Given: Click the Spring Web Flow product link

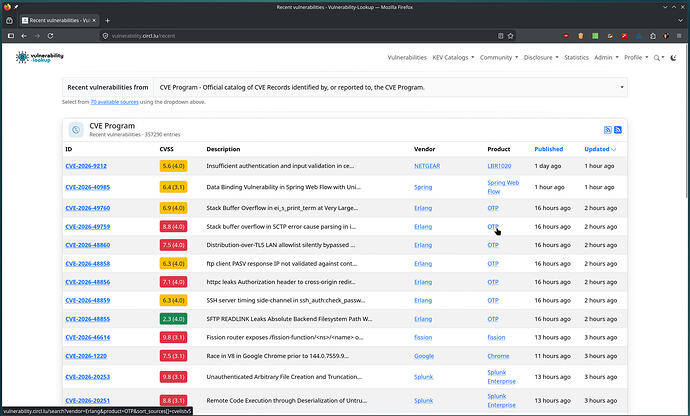Looking at the screenshot, I should click(503, 187).
